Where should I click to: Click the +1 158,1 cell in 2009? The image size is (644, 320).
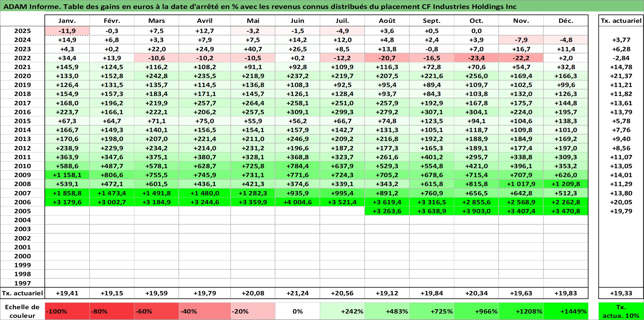(x=67, y=175)
